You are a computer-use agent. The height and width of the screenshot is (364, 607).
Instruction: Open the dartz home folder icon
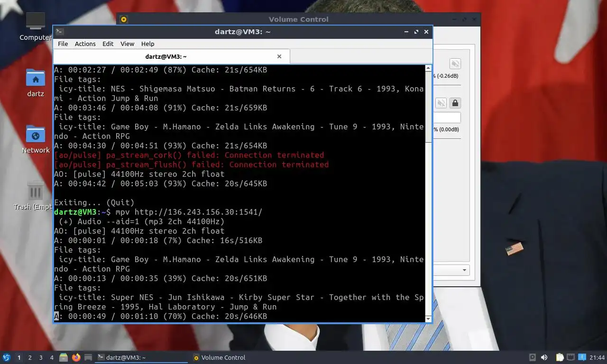(36, 82)
